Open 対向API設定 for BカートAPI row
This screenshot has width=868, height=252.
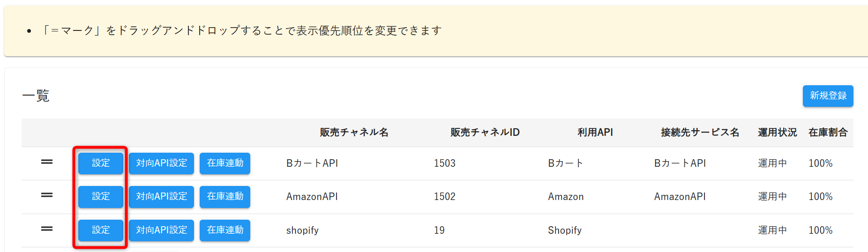point(161,163)
